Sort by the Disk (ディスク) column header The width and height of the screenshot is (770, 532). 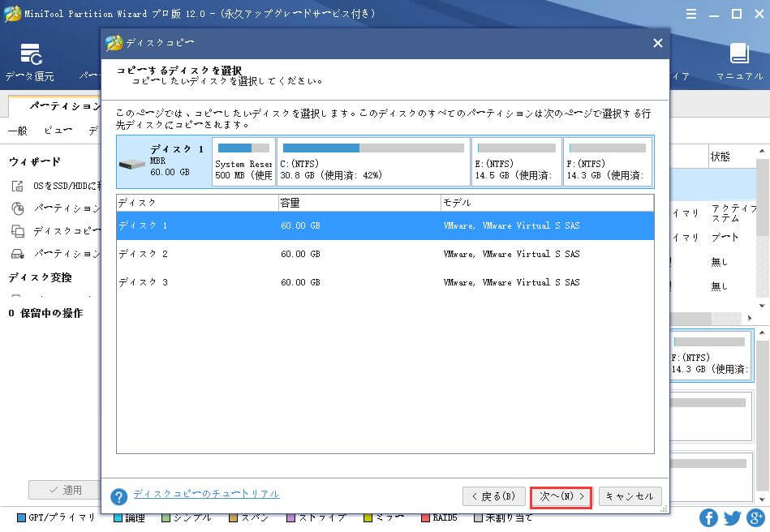[x=197, y=203]
